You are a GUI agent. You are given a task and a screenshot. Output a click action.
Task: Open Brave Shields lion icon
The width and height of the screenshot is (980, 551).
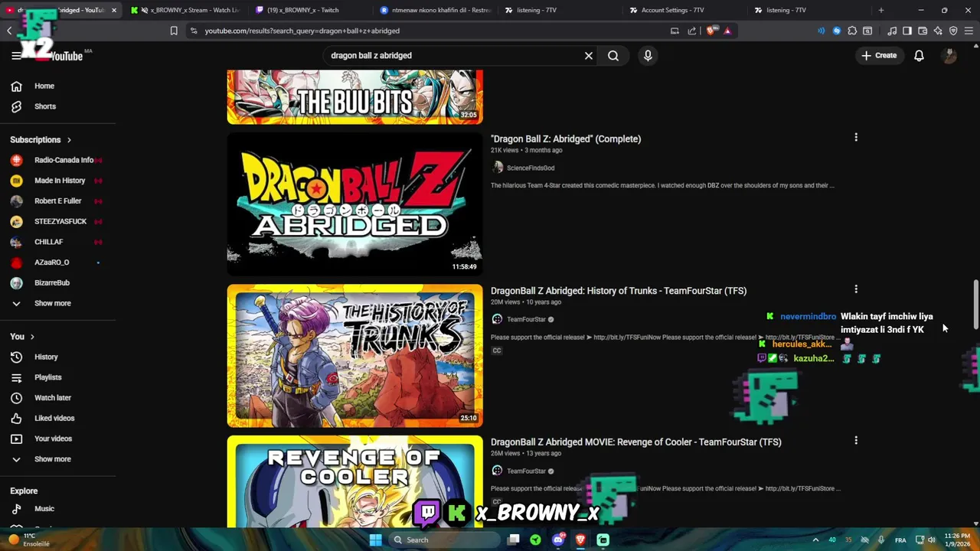711,31
